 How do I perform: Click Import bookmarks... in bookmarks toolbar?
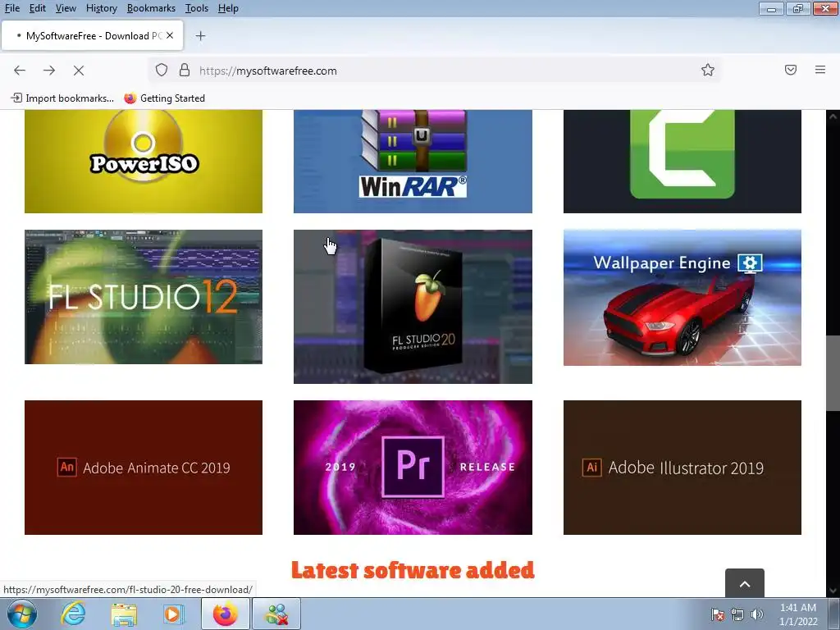(x=62, y=98)
